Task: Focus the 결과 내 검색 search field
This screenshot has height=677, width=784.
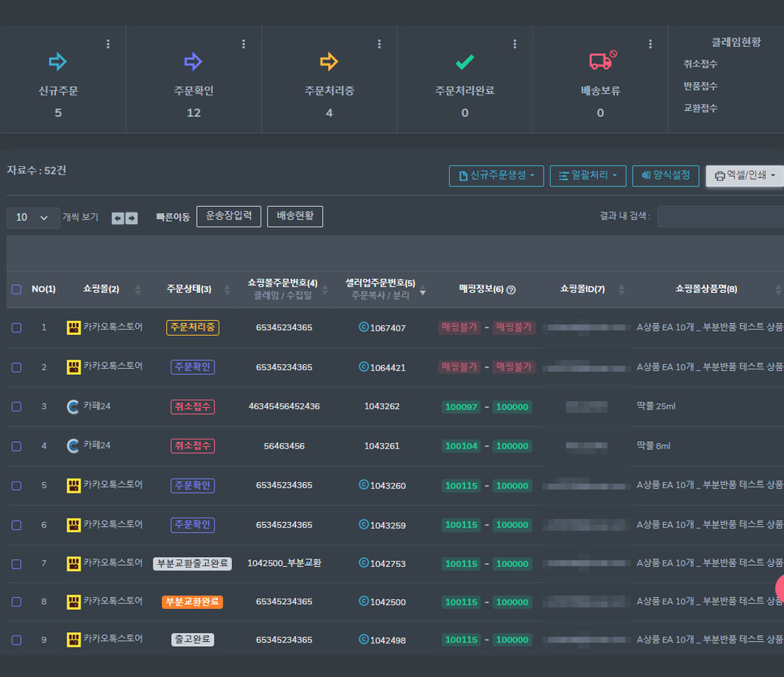Action: click(720, 217)
